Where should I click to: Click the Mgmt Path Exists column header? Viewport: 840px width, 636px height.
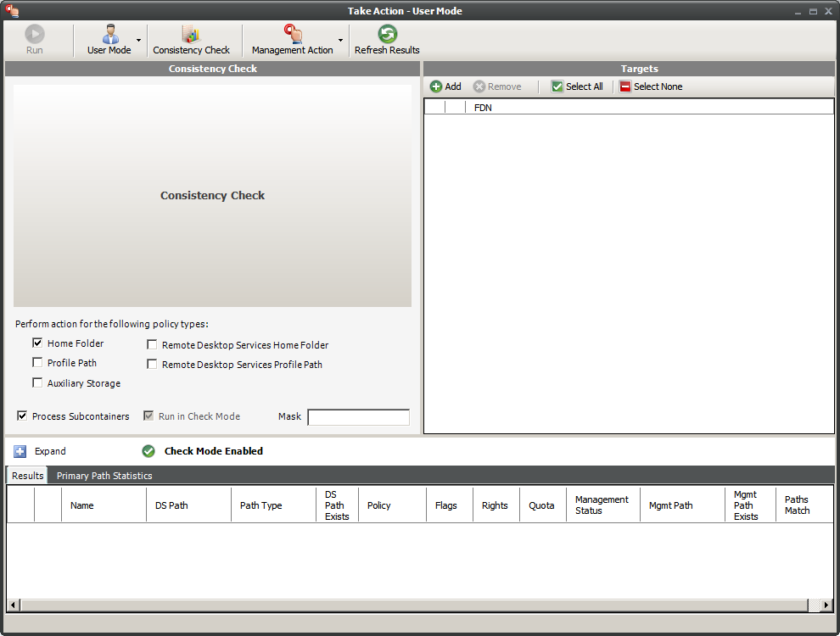click(750, 505)
